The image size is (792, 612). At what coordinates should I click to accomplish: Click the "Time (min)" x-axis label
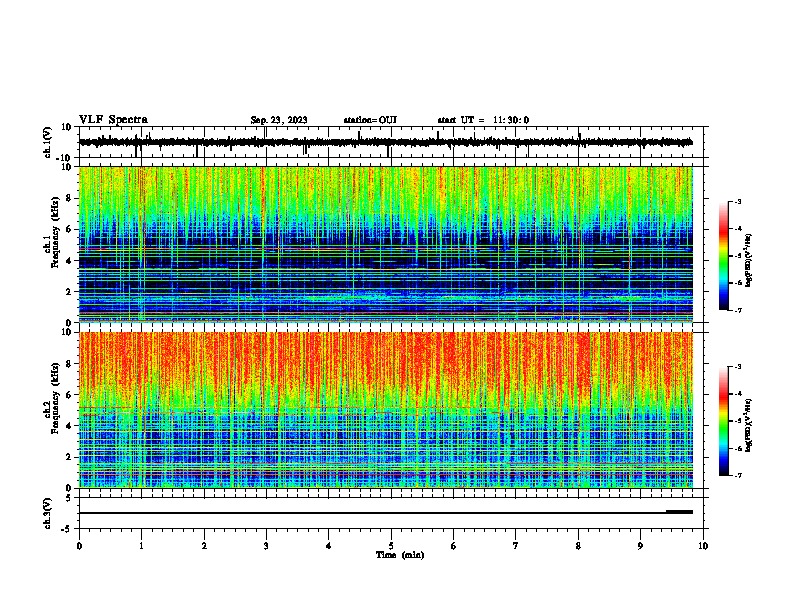pyautogui.click(x=400, y=555)
